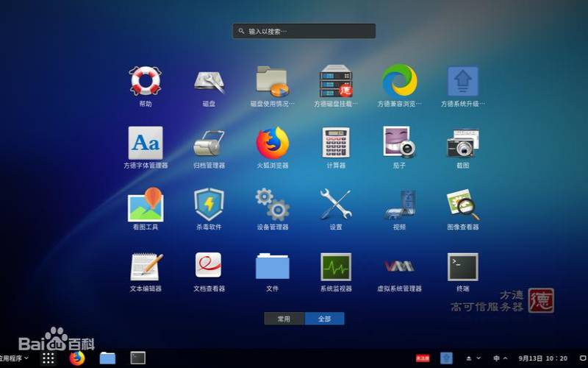Open 磁盘使用情况 disk usage analyzer

pyautogui.click(x=272, y=81)
